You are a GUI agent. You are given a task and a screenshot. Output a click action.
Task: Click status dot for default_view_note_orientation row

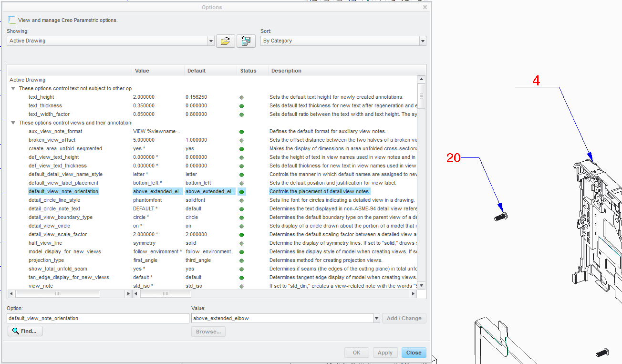click(241, 192)
